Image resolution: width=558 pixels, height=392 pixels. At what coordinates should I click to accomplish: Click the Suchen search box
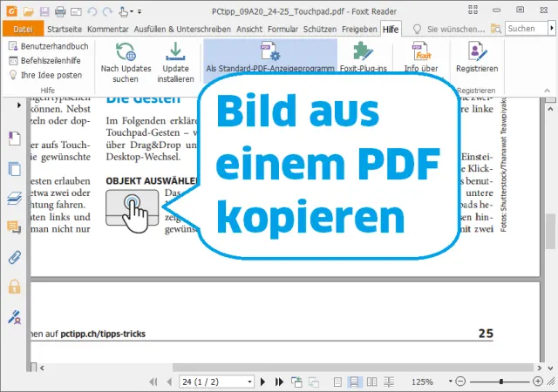(x=526, y=29)
